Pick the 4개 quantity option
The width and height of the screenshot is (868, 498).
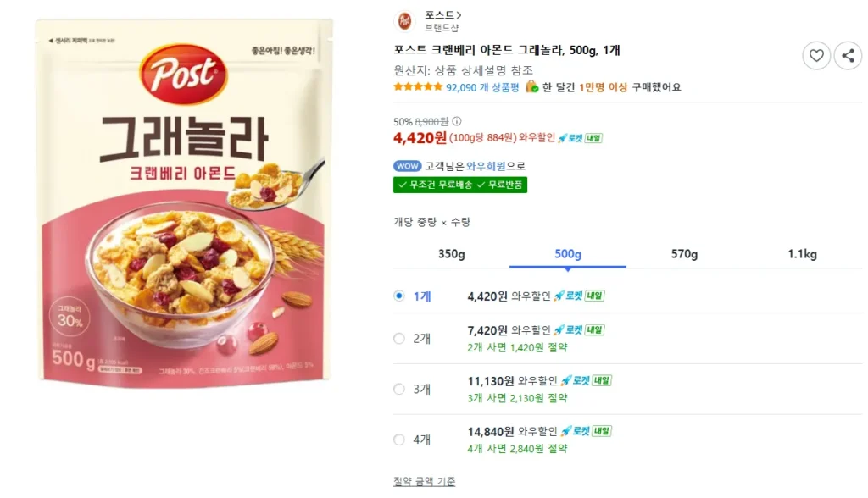(398, 440)
